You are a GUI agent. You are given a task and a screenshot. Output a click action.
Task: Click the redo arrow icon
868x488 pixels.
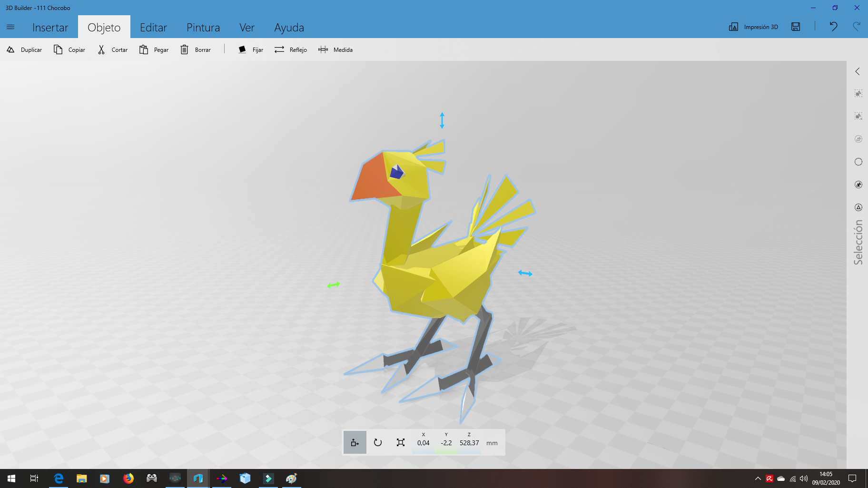[857, 27]
